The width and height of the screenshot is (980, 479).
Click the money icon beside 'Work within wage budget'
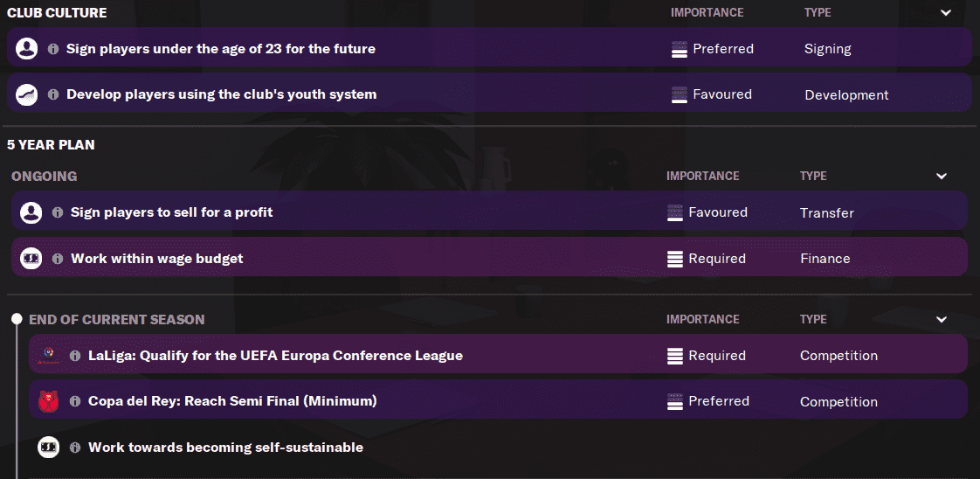coord(31,259)
